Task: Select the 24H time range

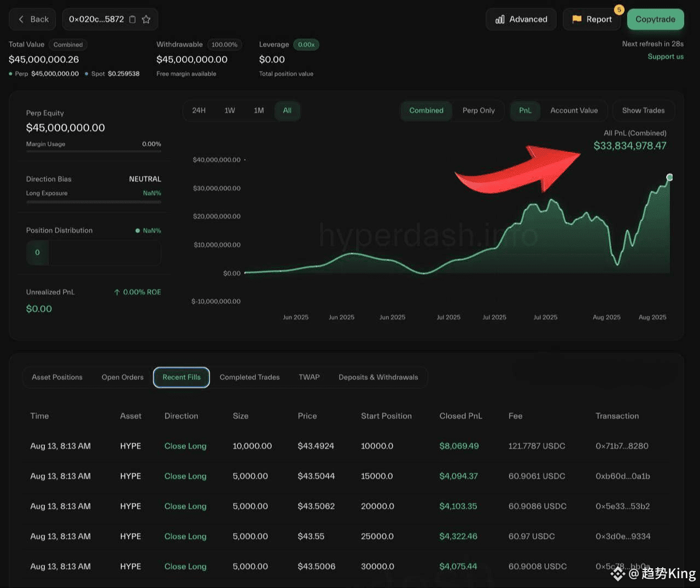Action: coord(199,110)
